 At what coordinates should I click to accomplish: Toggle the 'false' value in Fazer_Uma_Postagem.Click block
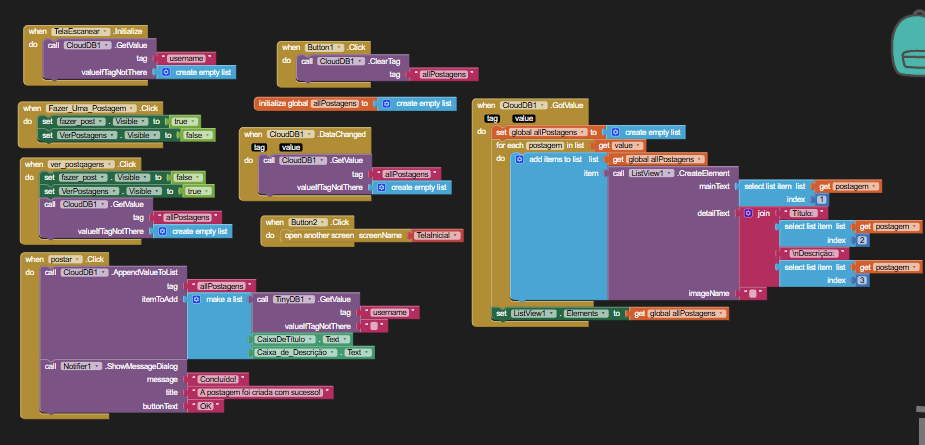[196, 135]
